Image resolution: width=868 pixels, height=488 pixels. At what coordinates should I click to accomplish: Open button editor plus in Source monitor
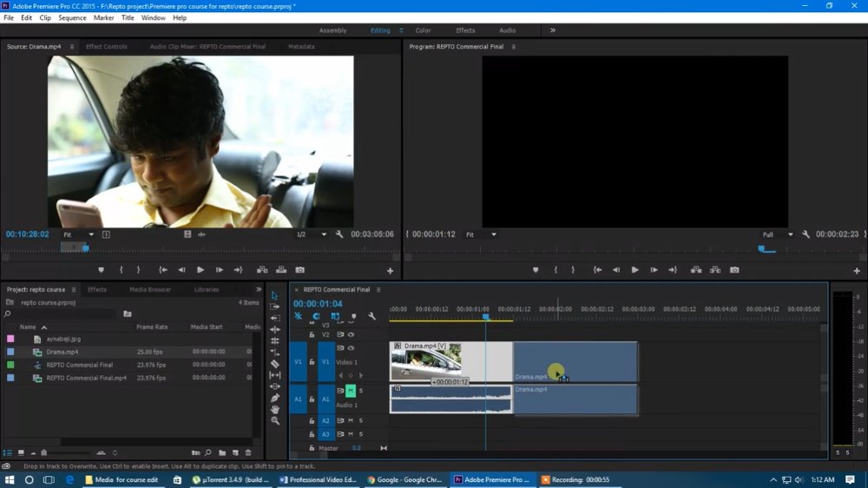pos(391,270)
